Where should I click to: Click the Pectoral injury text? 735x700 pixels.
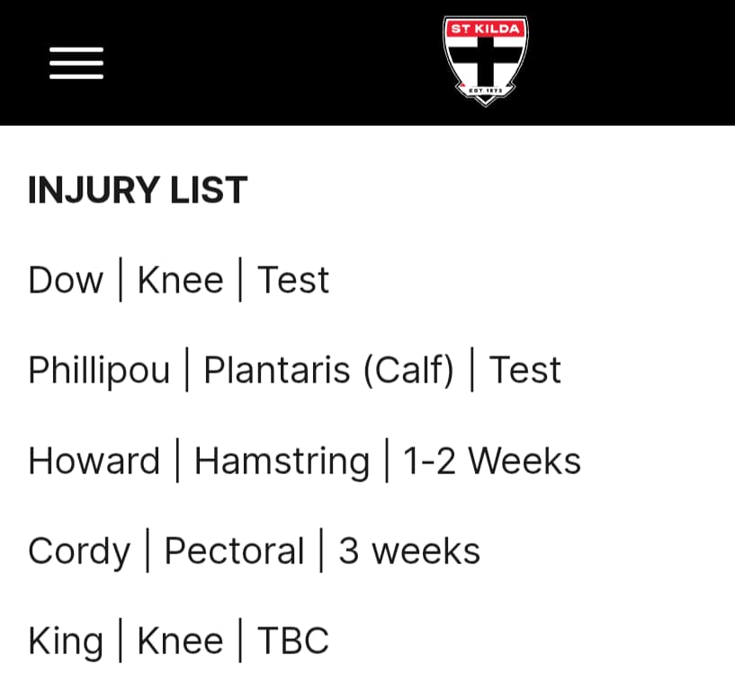[235, 551]
